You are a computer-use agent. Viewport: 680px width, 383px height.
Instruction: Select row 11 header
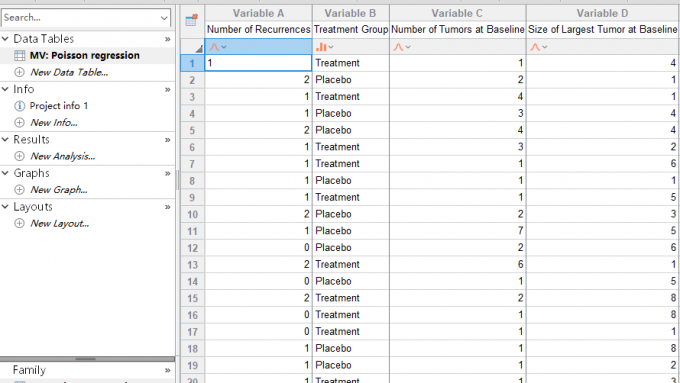click(x=192, y=231)
